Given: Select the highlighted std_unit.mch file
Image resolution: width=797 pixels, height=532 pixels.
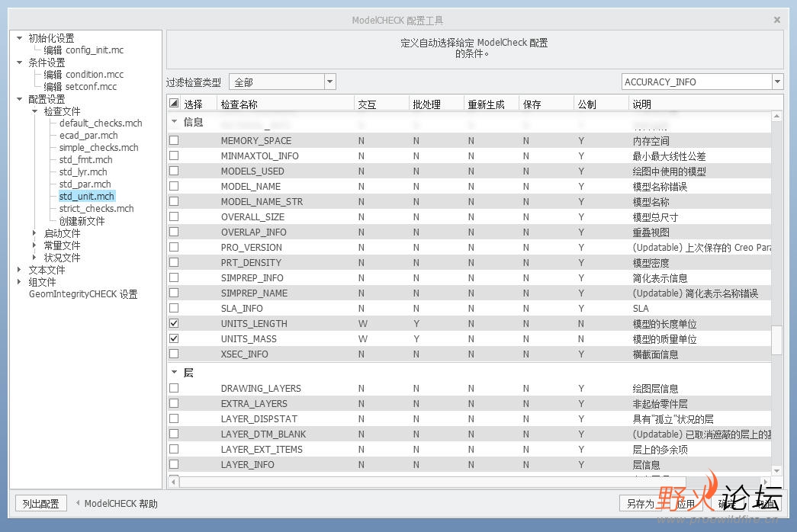Looking at the screenshot, I should pyautogui.click(x=87, y=196).
